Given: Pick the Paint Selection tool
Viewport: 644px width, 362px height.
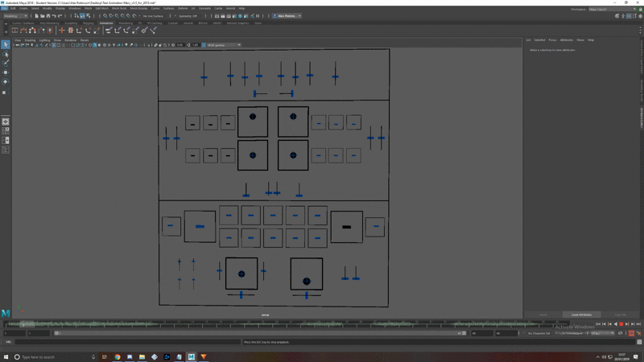Looking at the screenshot, I should [x=6, y=63].
